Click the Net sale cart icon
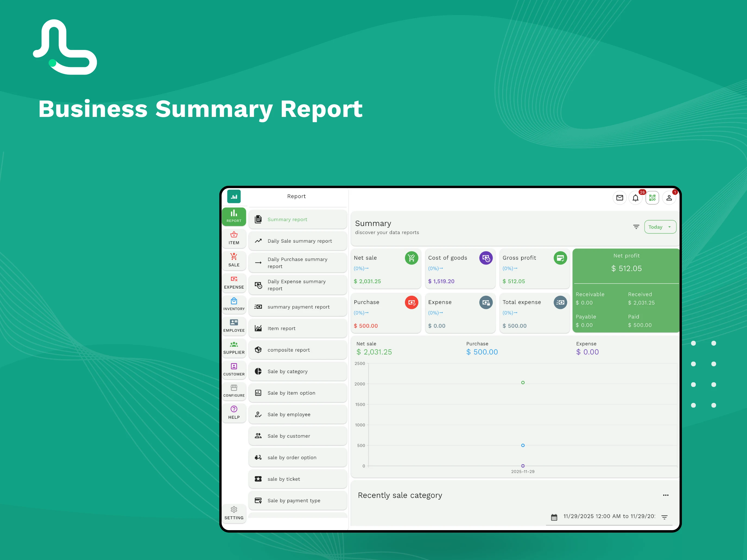Image resolution: width=747 pixels, height=560 pixels. (x=411, y=258)
